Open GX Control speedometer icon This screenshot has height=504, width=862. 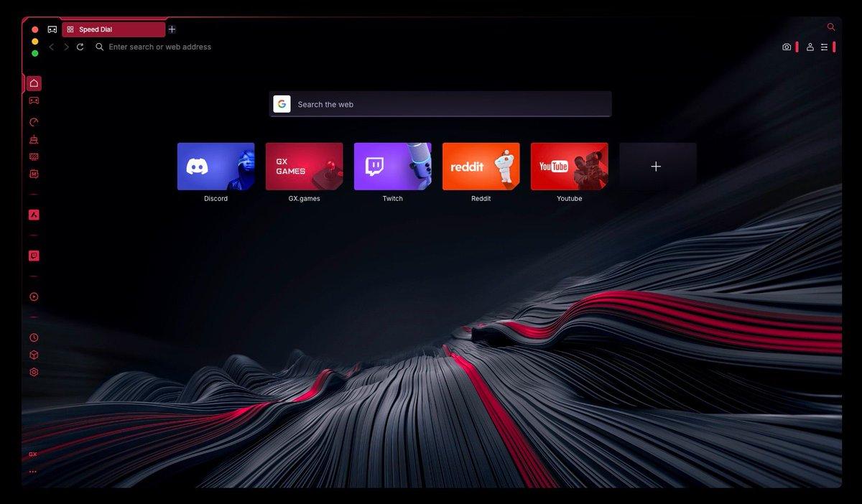click(34, 122)
